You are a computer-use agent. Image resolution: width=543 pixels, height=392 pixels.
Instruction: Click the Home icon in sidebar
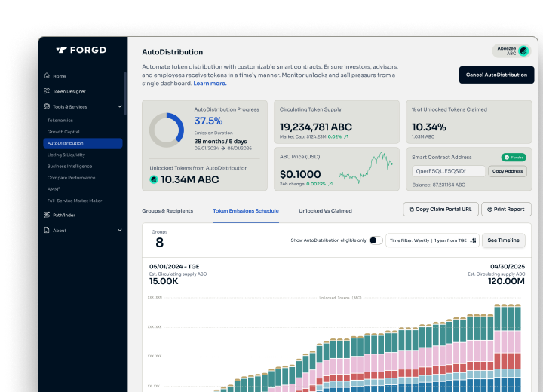tap(47, 76)
